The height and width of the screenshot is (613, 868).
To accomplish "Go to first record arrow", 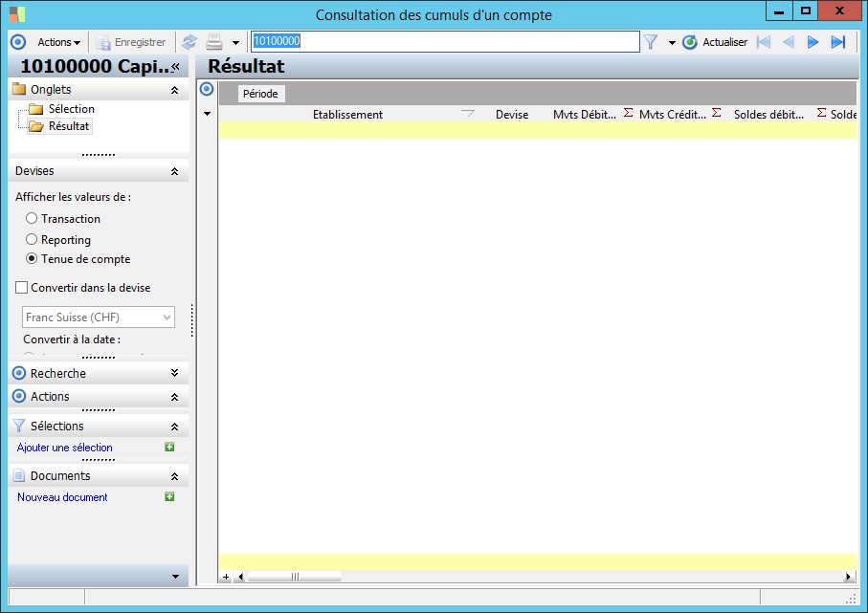I will pos(764,42).
